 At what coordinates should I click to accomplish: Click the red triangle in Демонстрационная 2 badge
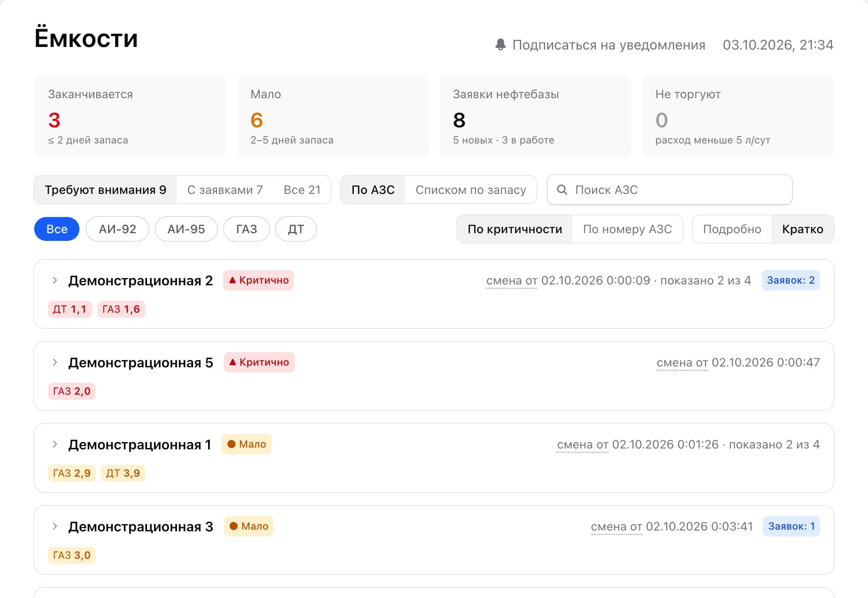pos(232,280)
